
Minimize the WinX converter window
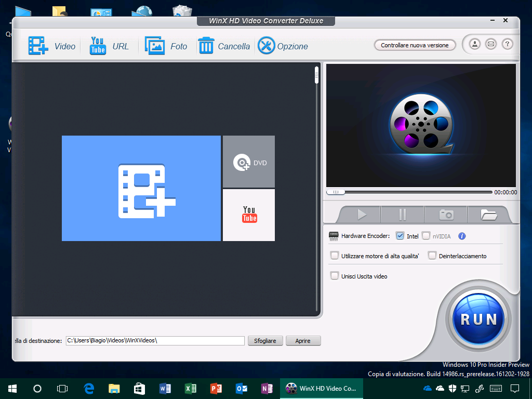(x=493, y=21)
